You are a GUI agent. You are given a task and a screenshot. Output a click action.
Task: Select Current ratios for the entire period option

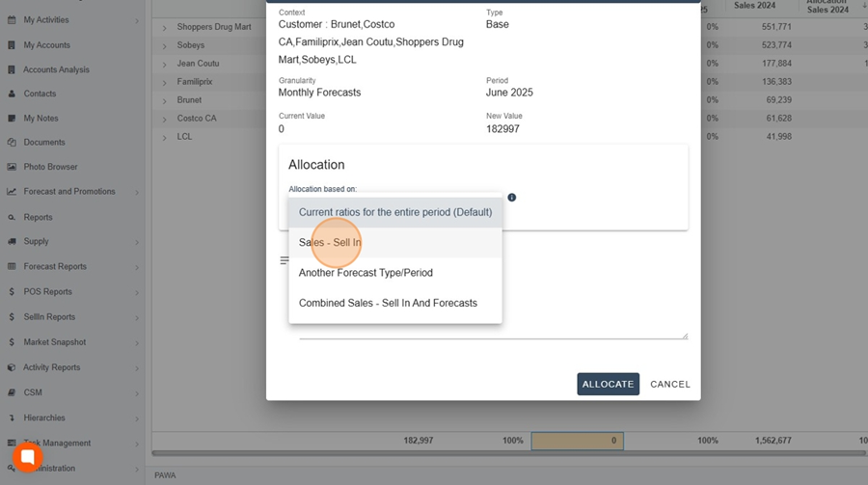(x=395, y=212)
